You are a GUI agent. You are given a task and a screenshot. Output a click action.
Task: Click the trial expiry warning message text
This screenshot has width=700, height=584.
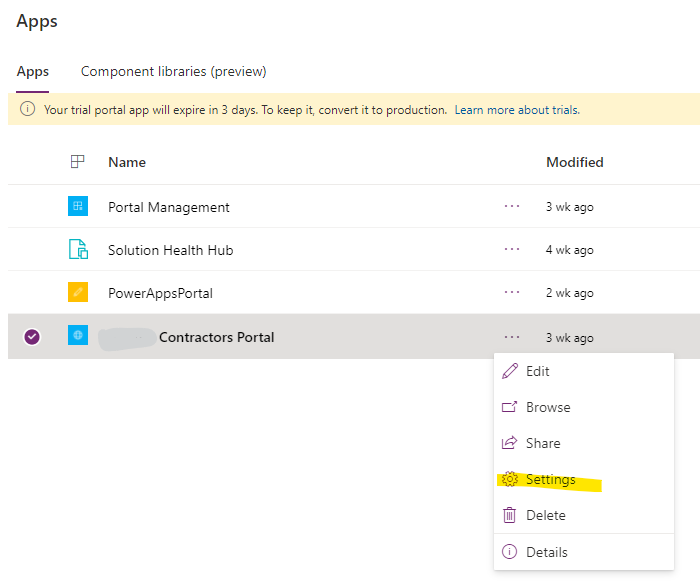coord(246,110)
